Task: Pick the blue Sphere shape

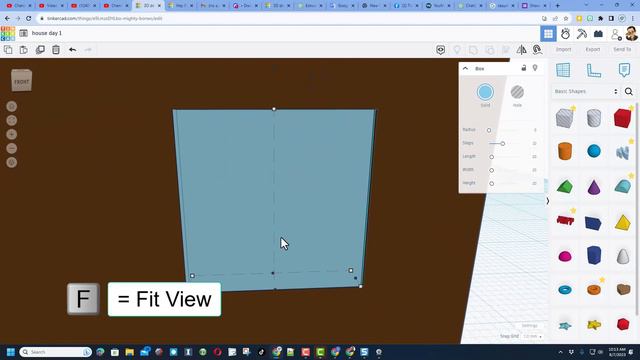Action: [594, 151]
